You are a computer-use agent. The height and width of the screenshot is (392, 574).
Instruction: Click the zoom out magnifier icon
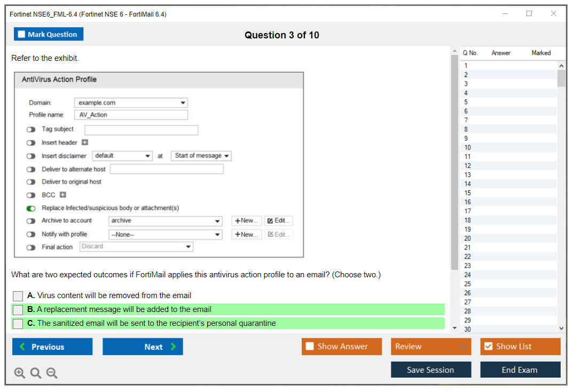[x=52, y=373]
